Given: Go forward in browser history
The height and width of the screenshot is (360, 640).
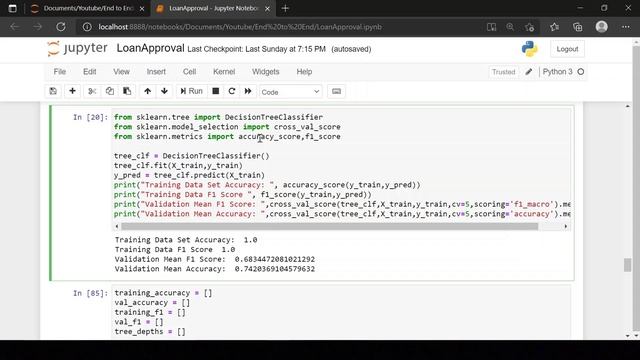Looking at the screenshot, I should tap(38, 27).
